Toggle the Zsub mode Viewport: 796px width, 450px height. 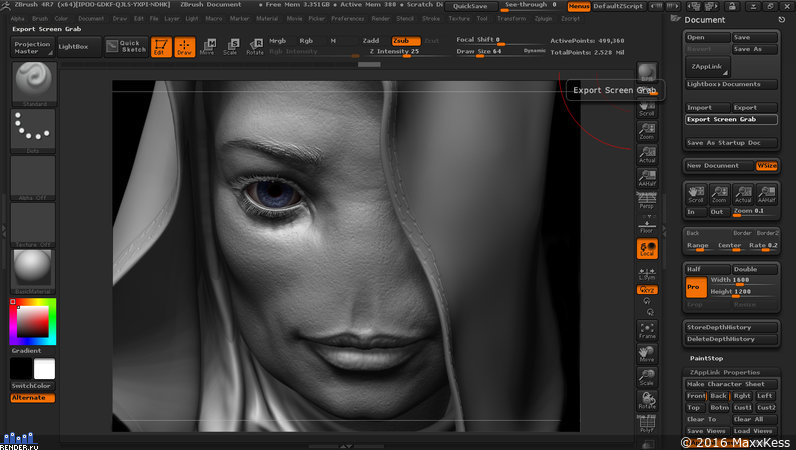[x=406, y=41]
